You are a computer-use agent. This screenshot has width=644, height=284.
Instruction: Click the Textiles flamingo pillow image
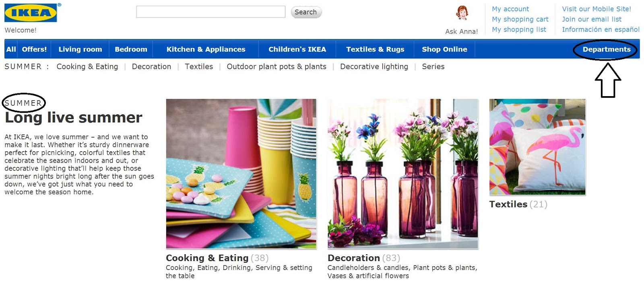tap(537, 147)
